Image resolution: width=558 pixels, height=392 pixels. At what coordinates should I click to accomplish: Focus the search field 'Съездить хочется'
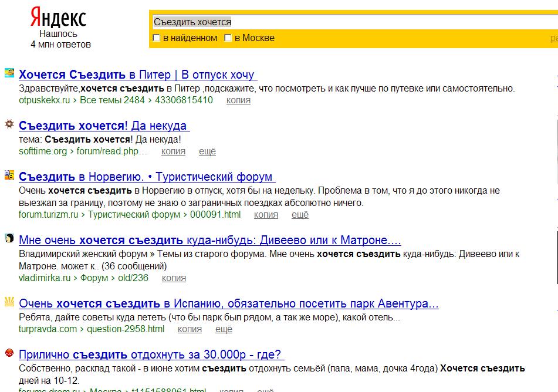[x=354, y=22]
